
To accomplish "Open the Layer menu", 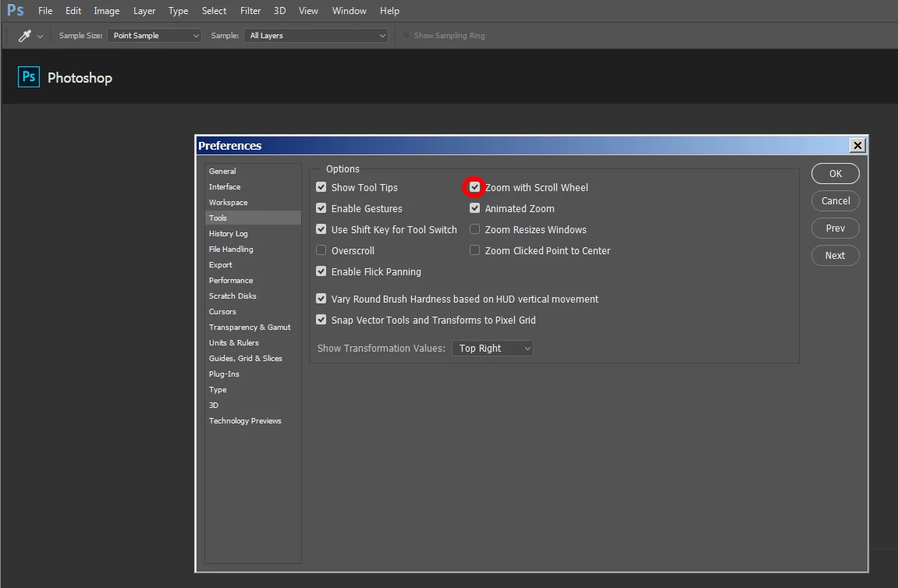I will [144, 10].
